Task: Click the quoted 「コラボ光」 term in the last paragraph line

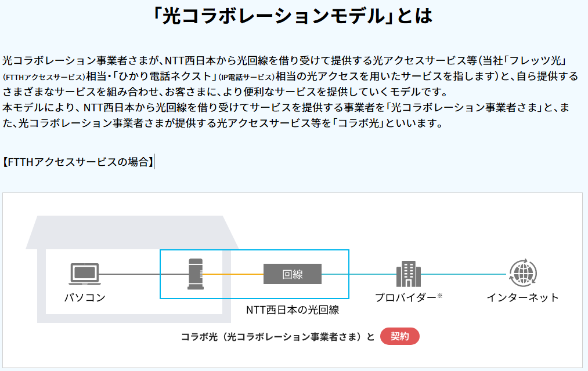Action: point(359,123)
